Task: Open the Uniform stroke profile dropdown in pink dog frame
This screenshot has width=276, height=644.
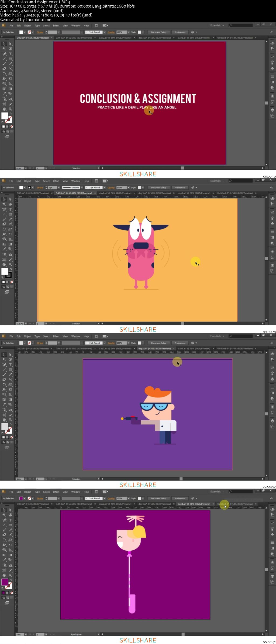Action: (82, 188)
